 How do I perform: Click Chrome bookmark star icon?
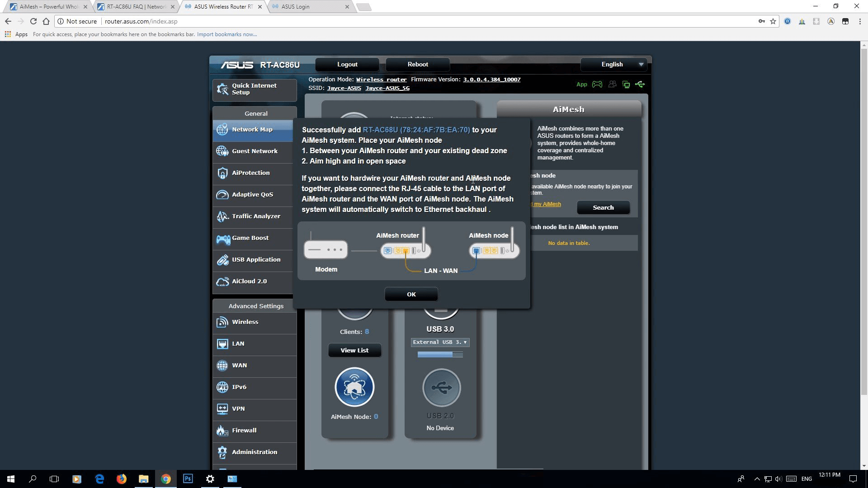[773, 21]
